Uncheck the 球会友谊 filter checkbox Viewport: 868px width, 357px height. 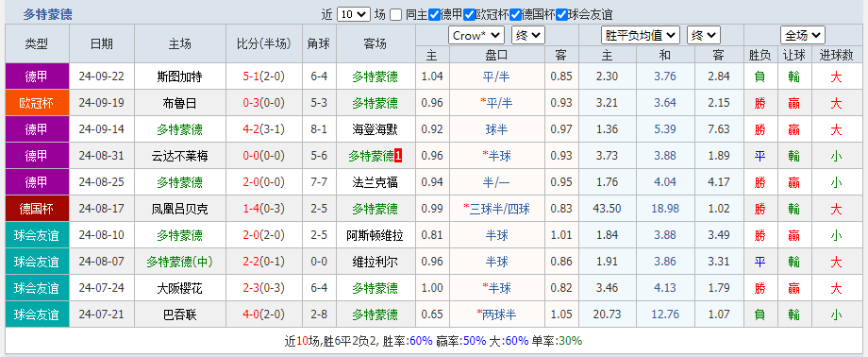pyautogui.click(x=562, y=15)
